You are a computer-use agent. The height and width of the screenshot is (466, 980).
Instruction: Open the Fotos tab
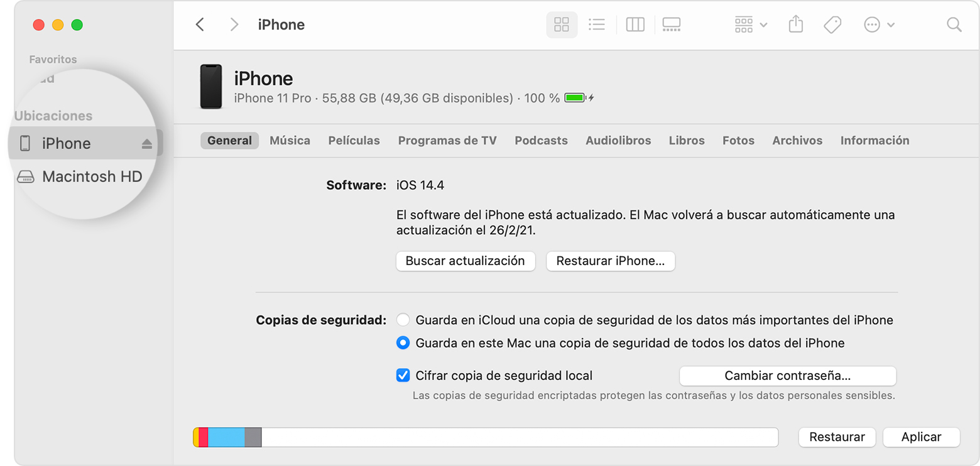click(x=738, y=141)
